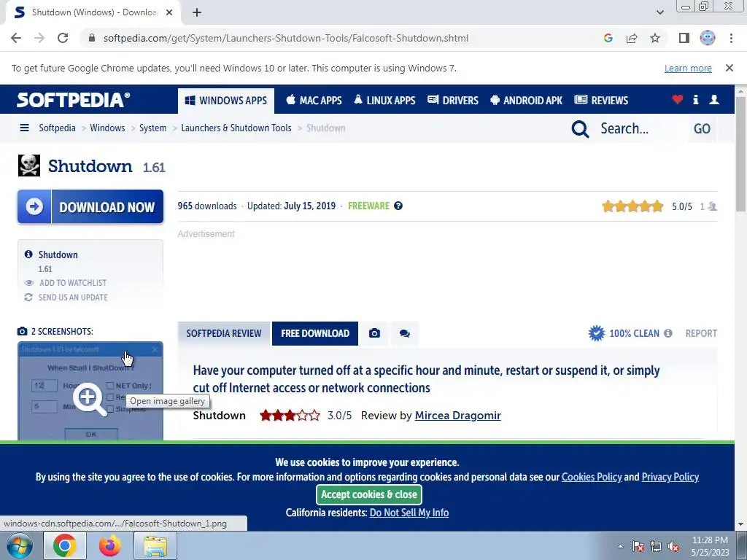Viewport: 747px width, 560px height.
Task: Open Google icon in address bar
Action: click(x=608, y=38)
